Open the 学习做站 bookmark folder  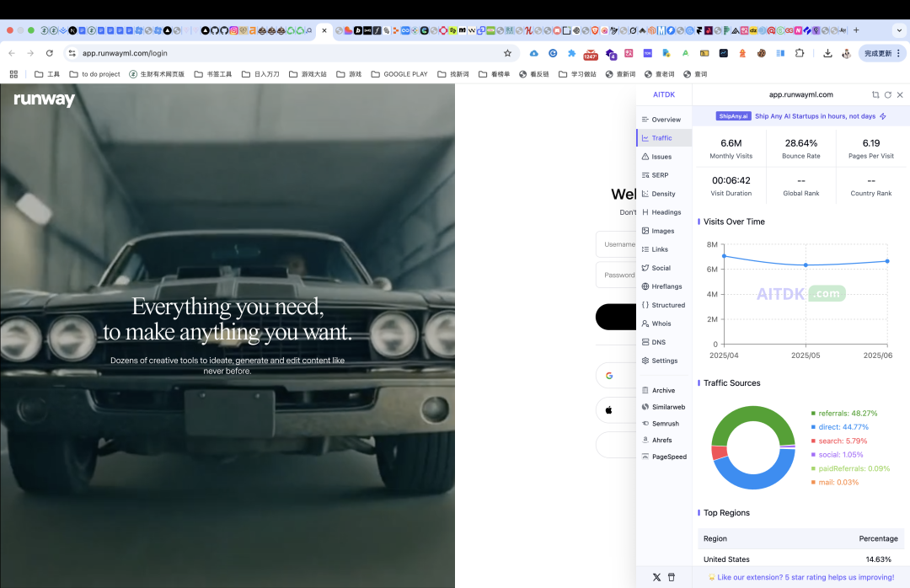click(x=577, y=74)
